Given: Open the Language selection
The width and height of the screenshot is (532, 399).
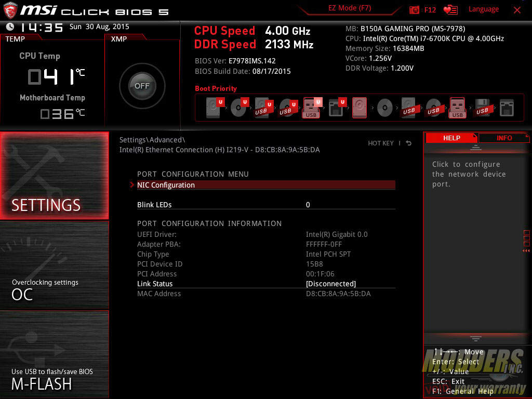Looking at the screenshot, I should click(x=484, y=9).
